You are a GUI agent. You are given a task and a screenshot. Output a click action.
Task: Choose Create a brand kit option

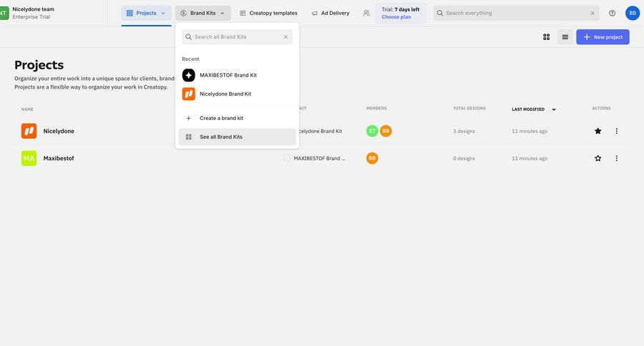[237, 118]
